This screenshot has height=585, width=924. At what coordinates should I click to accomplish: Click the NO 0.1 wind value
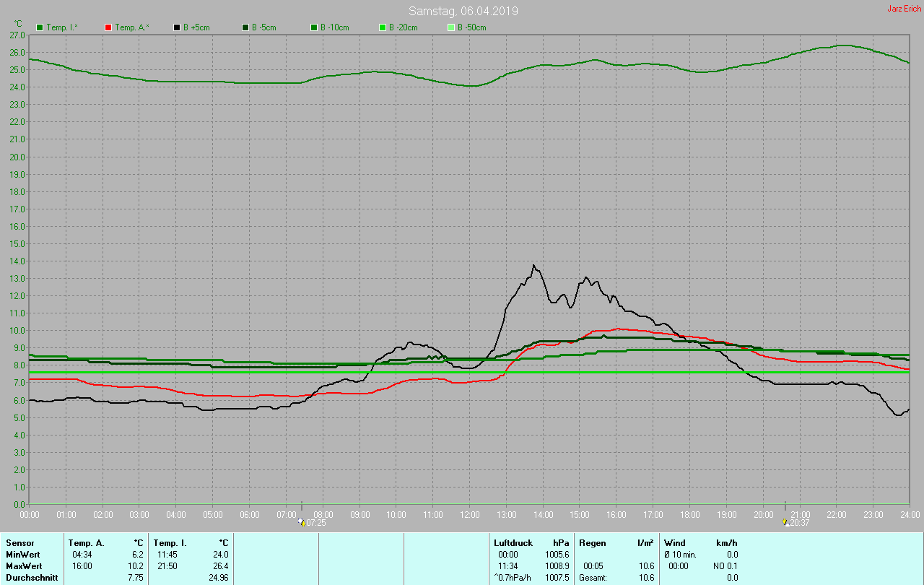pyautogui.click(x=726, y=566)
